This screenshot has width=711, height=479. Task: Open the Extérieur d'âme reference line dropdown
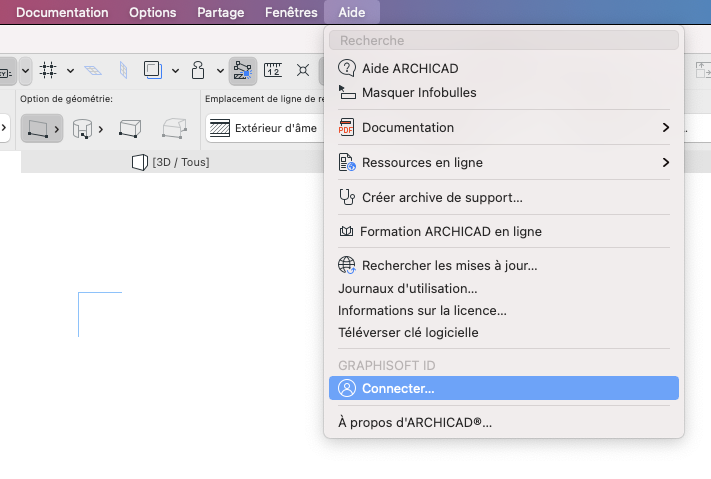(x=265, y=128)
